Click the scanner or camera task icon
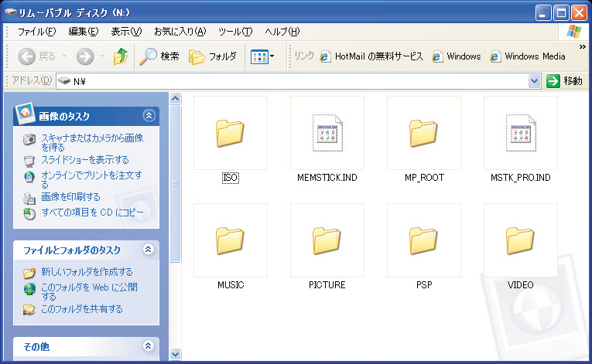 pos(29,139)
